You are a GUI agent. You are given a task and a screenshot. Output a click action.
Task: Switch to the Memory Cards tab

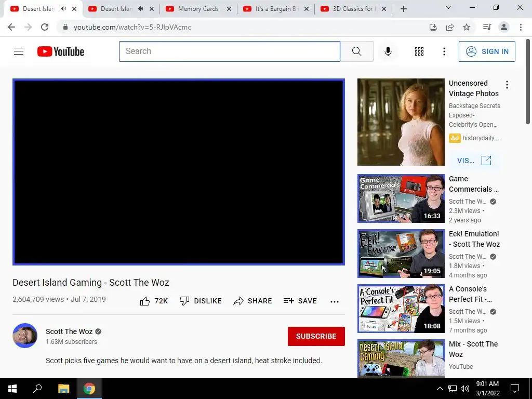click(x=198, y=9)
